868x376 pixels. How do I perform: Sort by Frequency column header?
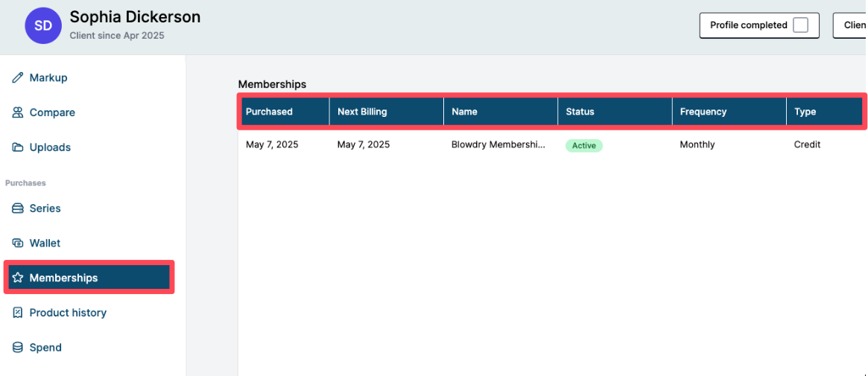703,112
